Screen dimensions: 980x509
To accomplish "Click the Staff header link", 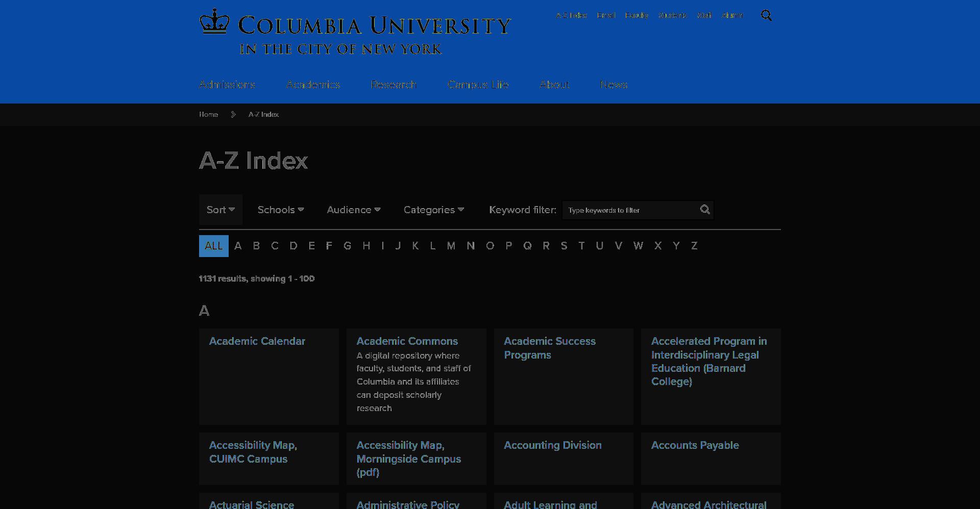I will click(x=704, y=15).
